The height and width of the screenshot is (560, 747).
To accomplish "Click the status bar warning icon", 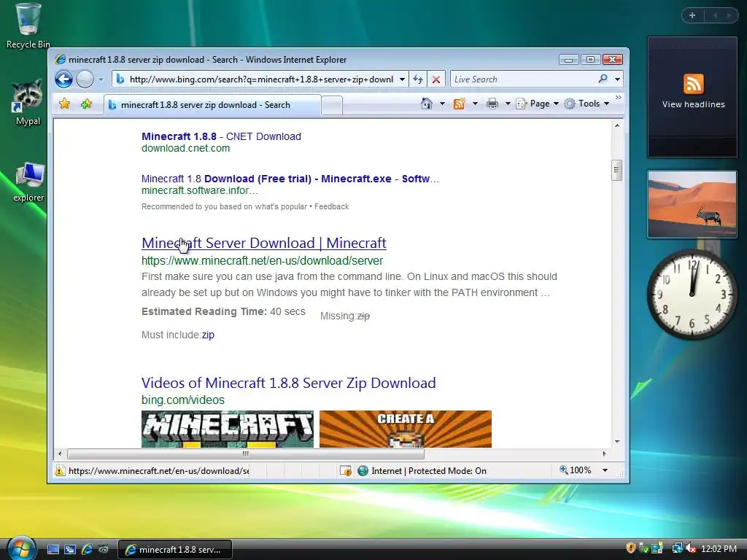I will tap(60, 471).
